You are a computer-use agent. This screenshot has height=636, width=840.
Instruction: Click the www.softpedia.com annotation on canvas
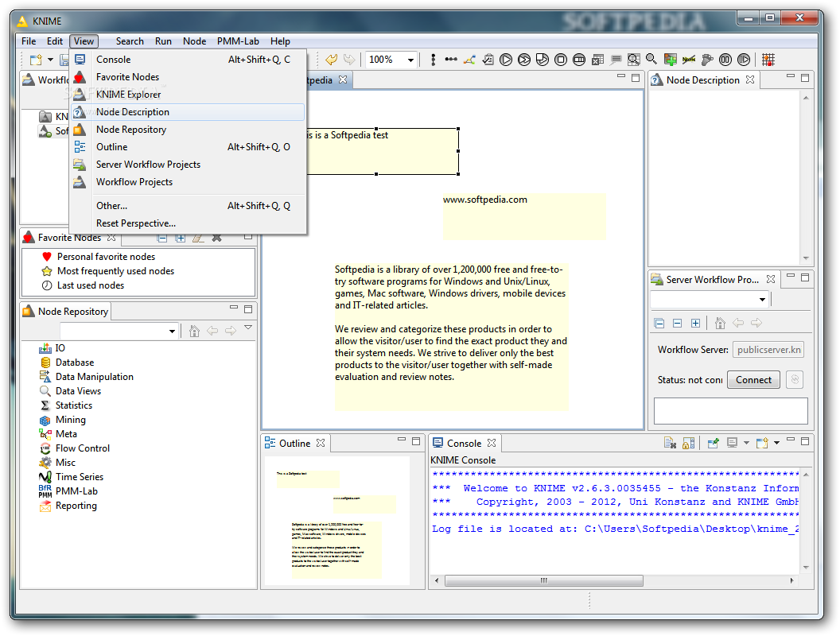pyautogui.click(x=524, y=216)
